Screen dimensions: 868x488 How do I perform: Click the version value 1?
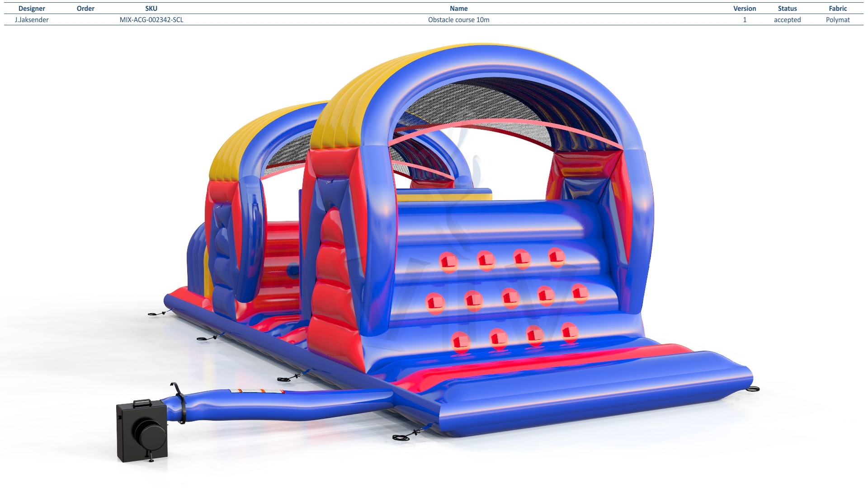tap(745, 20)
